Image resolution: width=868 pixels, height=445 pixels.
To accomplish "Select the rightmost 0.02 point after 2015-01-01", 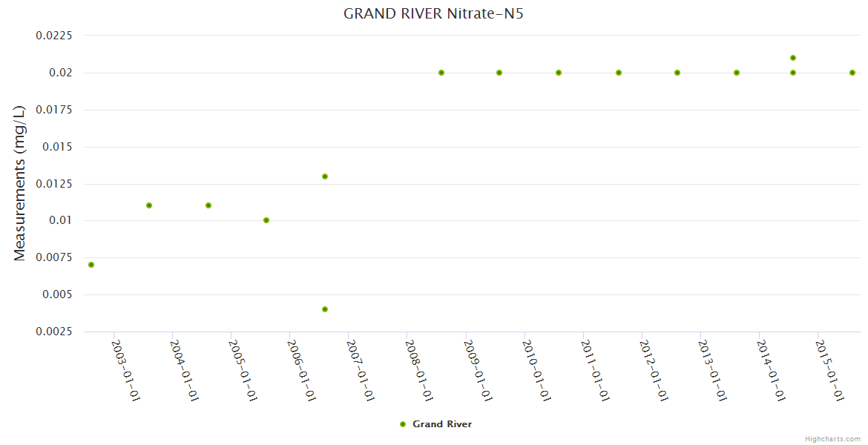I will [852, 73].
